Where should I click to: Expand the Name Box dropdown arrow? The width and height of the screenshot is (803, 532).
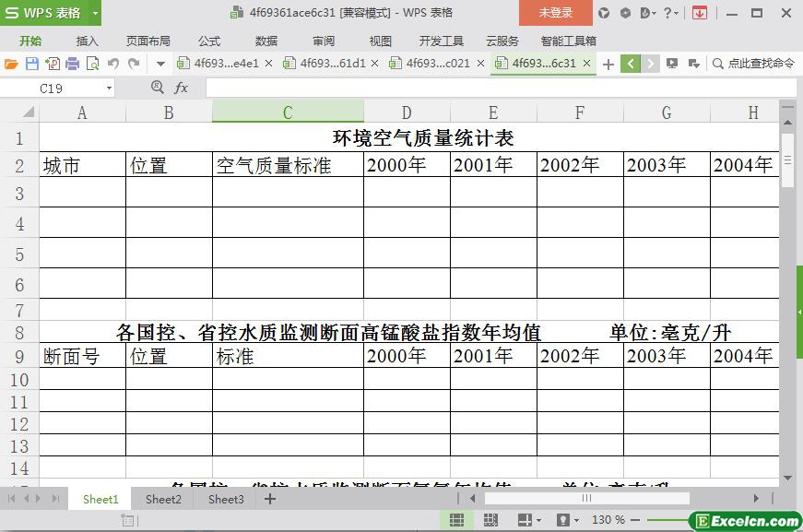[x=109, y=89]
